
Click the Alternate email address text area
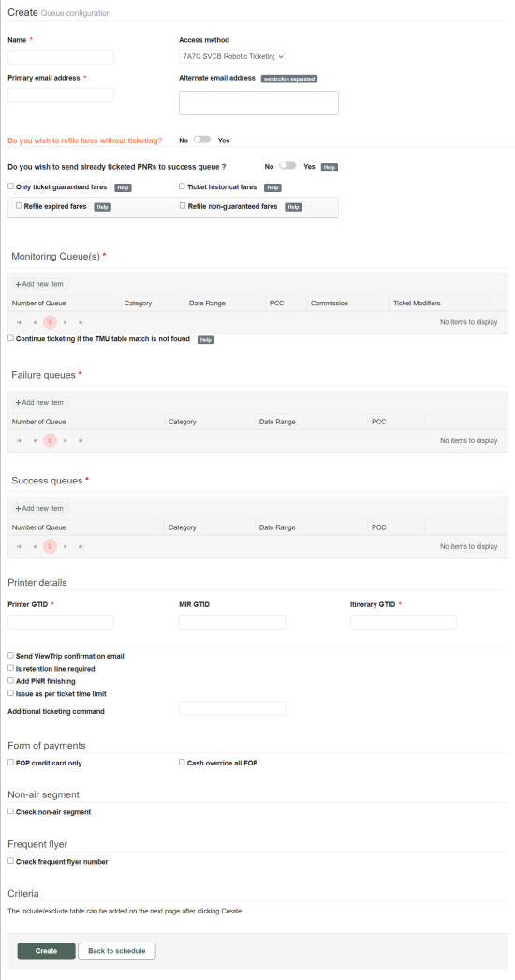258,103
